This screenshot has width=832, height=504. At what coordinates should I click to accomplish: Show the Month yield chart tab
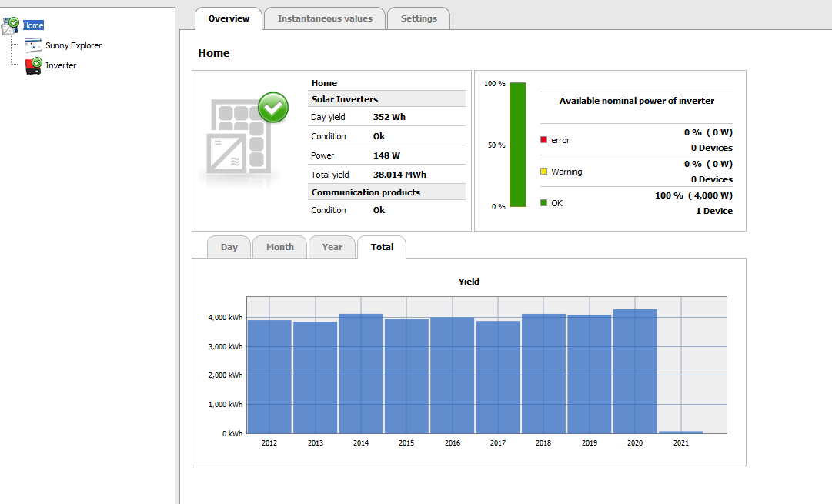click(279, 247)
